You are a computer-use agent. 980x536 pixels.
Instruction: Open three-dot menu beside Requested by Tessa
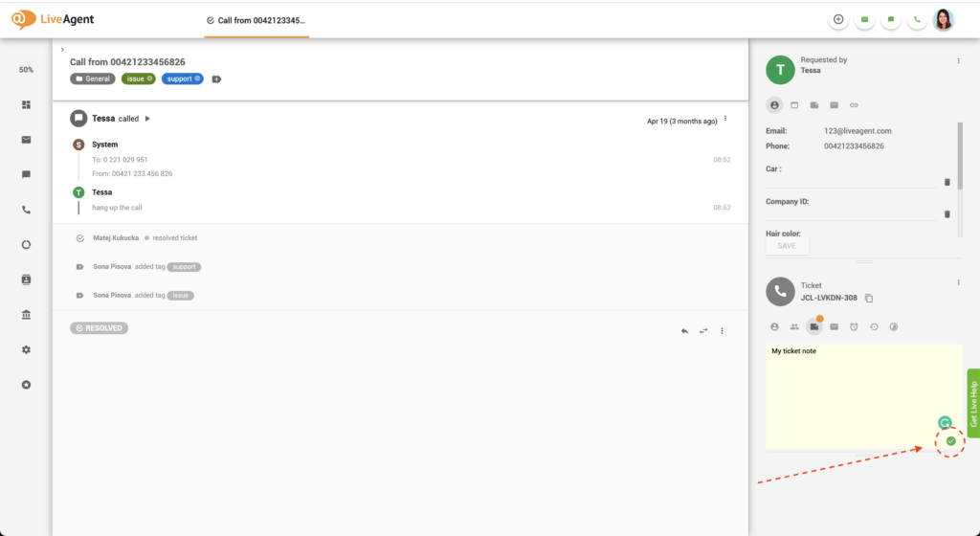coord(958,61)
